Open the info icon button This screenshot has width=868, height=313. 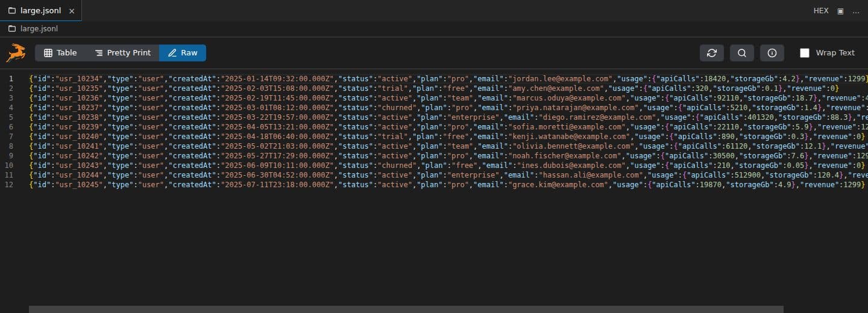(x=772, y=53)
